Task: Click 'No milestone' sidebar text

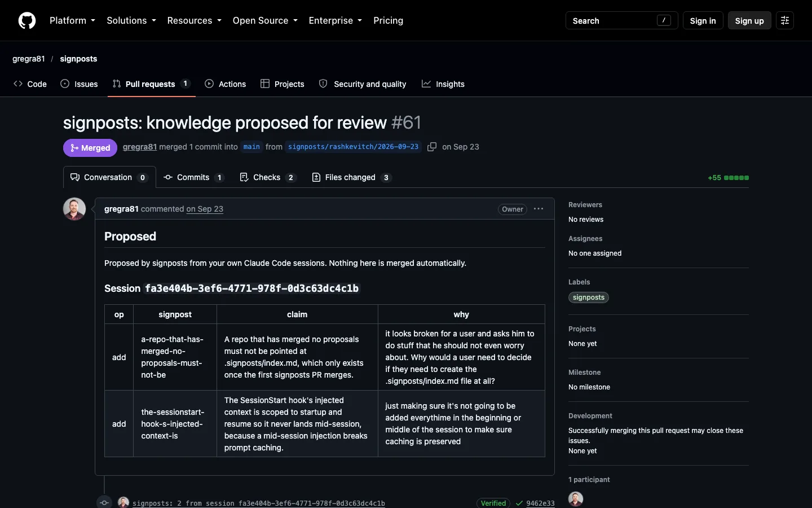Action: [x=589, y=387]
